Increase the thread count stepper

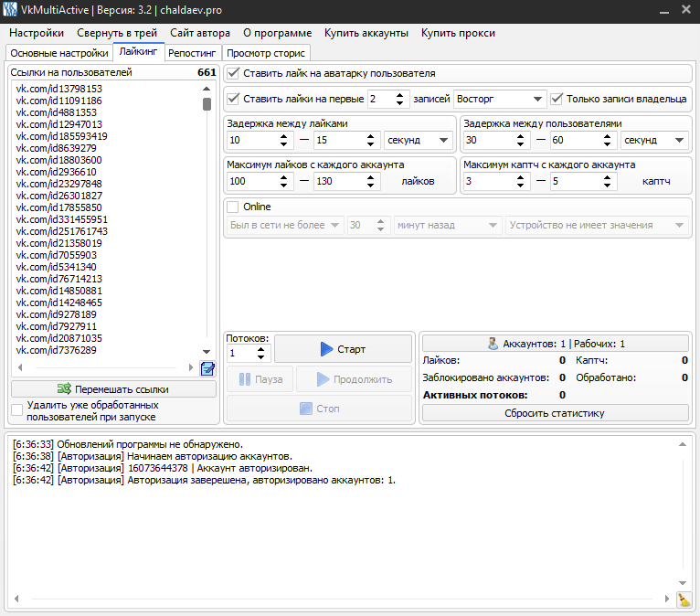pyautogui.click(x=262, y=348)
